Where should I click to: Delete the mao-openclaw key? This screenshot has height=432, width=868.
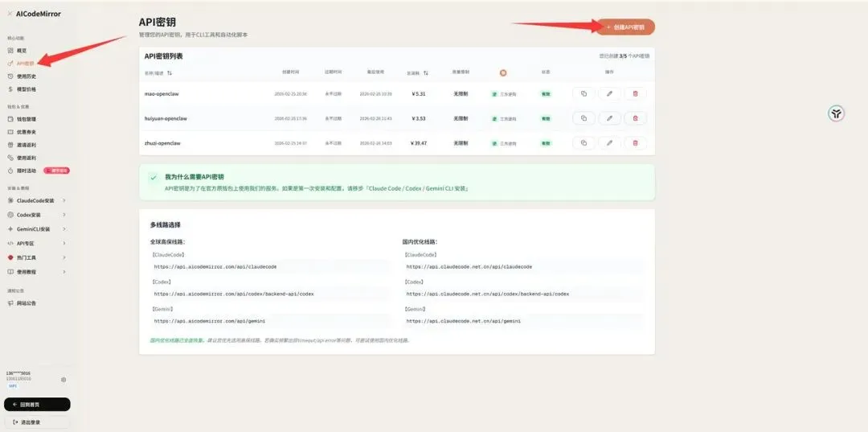click(x=635, y=93)
